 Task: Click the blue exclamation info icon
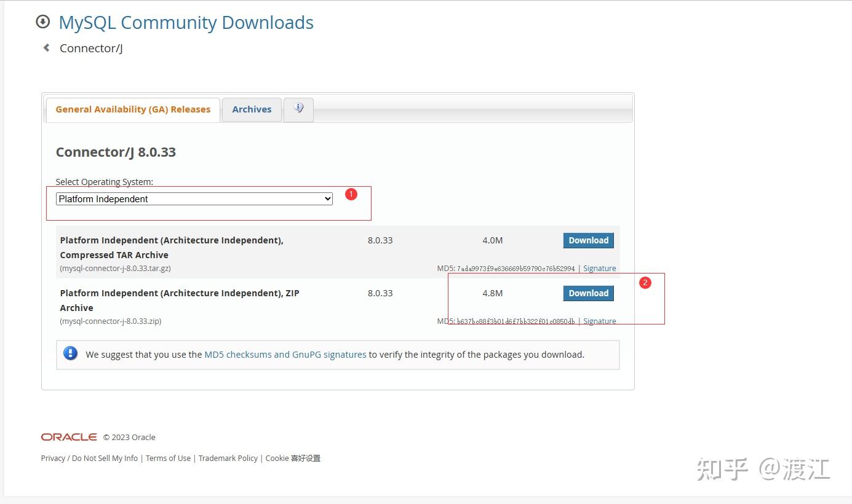[x=71, y=353]
